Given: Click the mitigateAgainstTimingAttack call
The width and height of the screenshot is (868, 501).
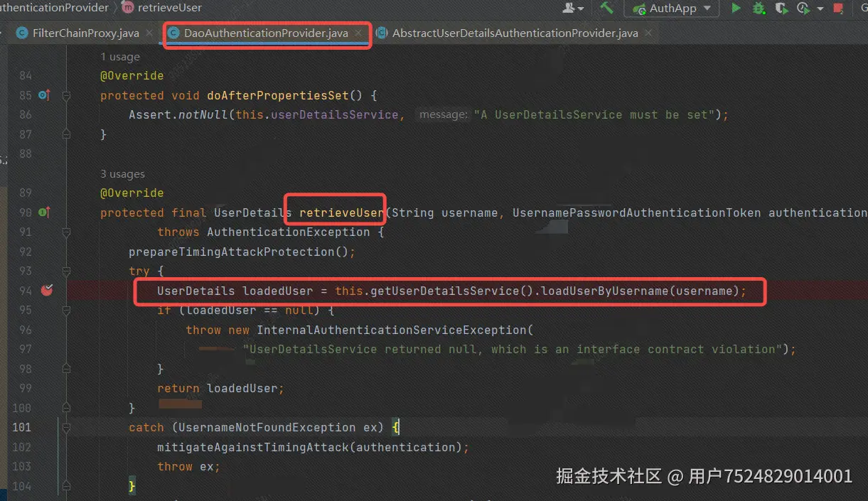Looking at the screenshot, I should (x=252, y=447).
